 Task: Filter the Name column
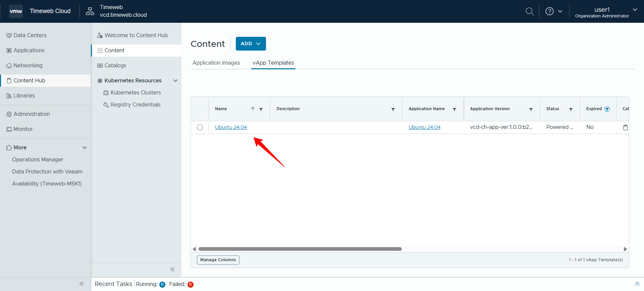261,109
